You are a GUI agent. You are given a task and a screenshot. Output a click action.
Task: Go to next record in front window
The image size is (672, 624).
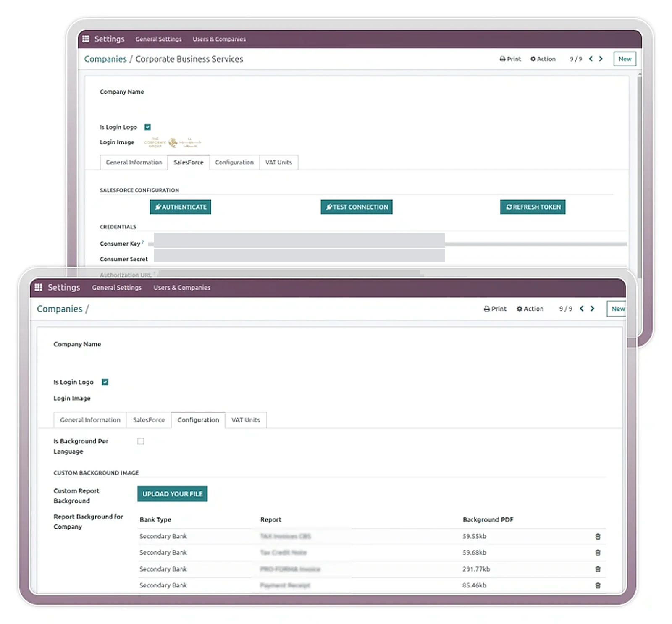[x=592, y=309]
